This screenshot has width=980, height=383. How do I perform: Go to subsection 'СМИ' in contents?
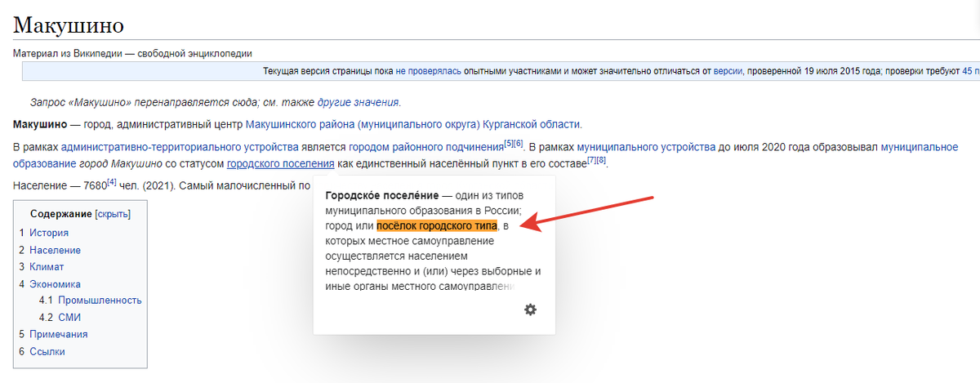click(x=69, y=318)
